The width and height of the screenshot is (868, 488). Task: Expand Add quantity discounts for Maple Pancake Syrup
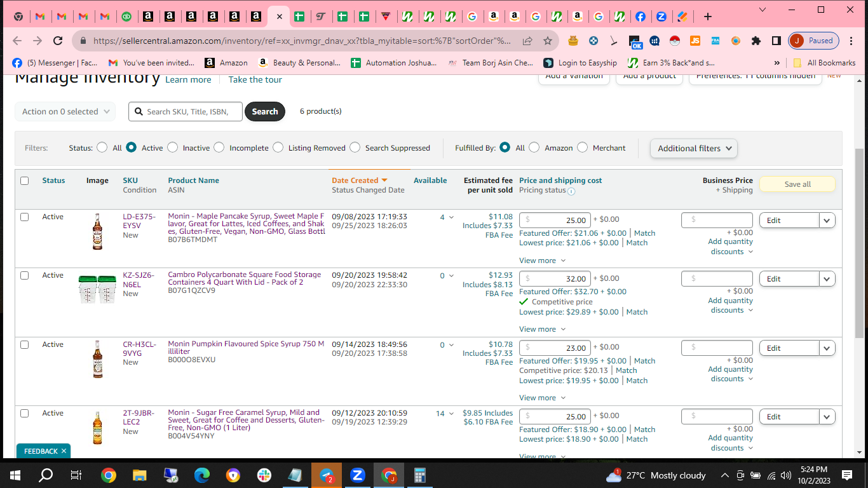pos(731,247)
